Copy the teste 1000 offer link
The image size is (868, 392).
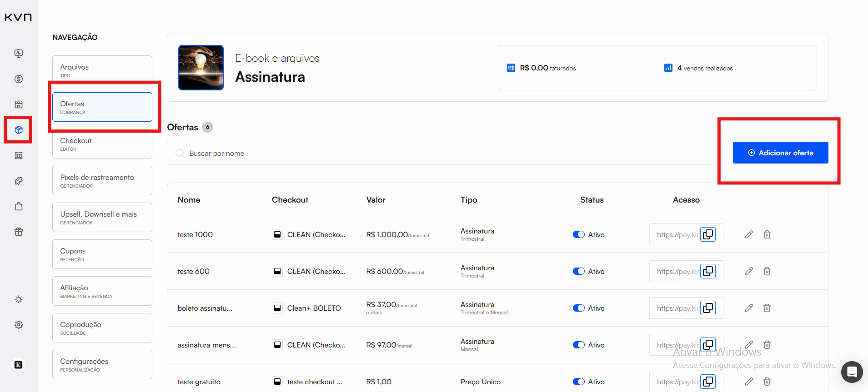click(708, 234)
